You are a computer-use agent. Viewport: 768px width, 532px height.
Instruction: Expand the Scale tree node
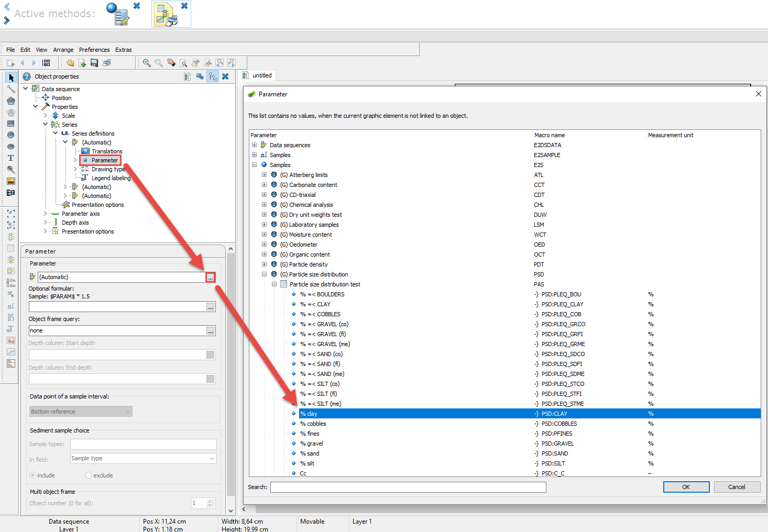click(45, 116)
